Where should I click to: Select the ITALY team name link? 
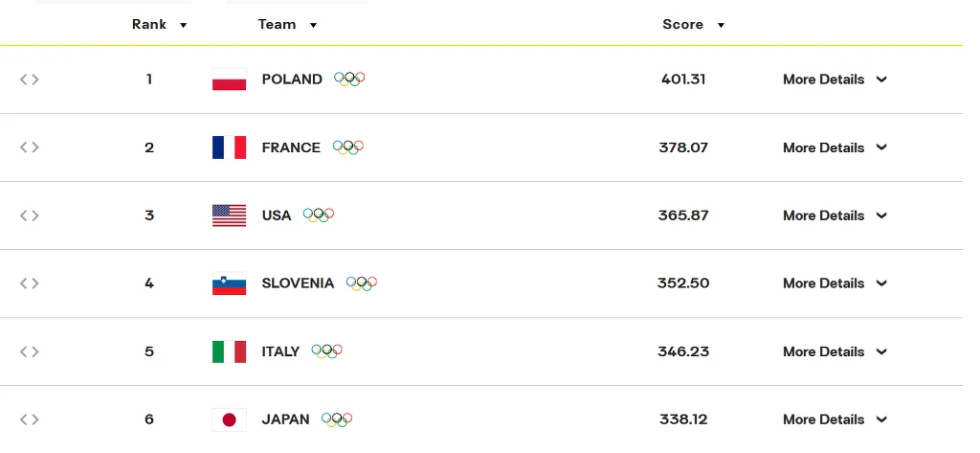click(x=280, y=351)
